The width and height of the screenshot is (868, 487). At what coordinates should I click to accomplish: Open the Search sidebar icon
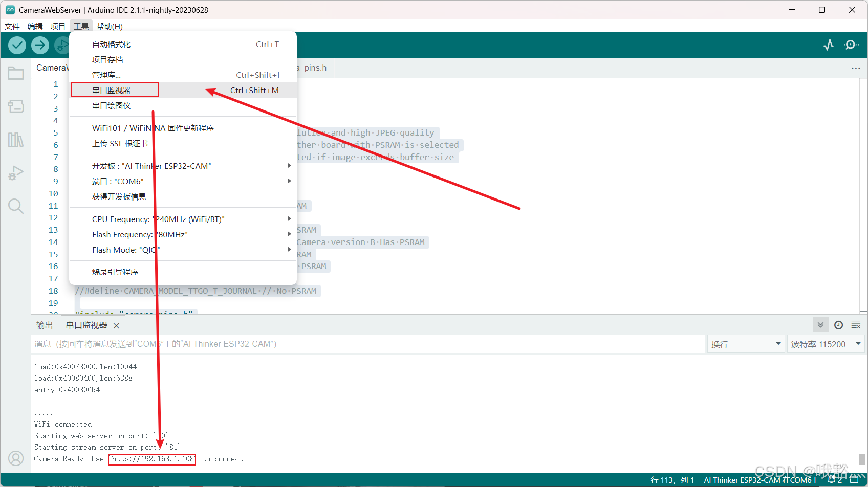coord(16,206)
